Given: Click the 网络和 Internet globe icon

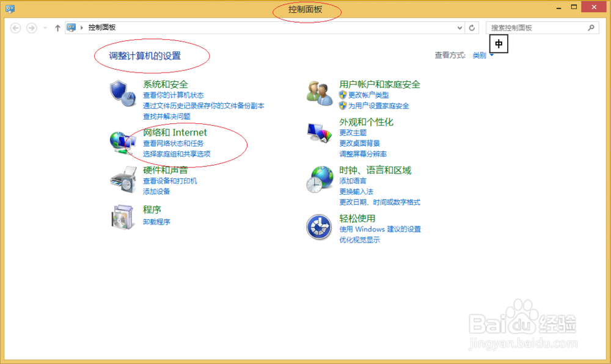Looking at the screenshot, I should 123,141.
